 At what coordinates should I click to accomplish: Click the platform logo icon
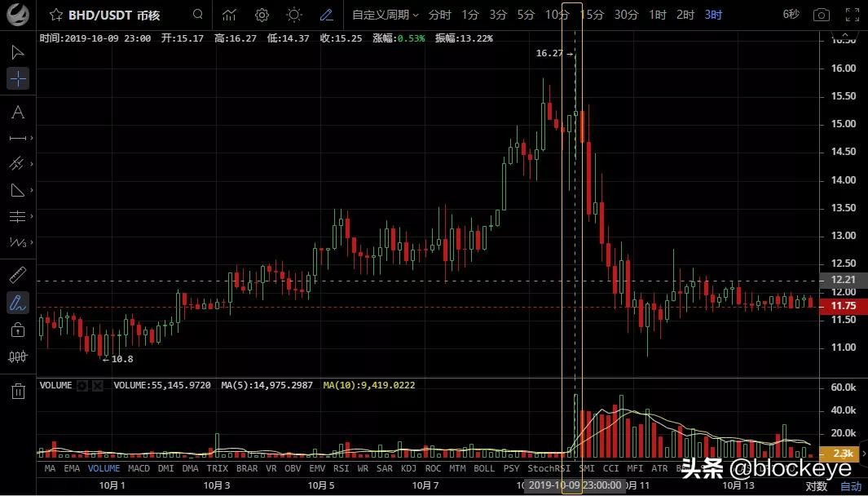(x=18, y=14)
